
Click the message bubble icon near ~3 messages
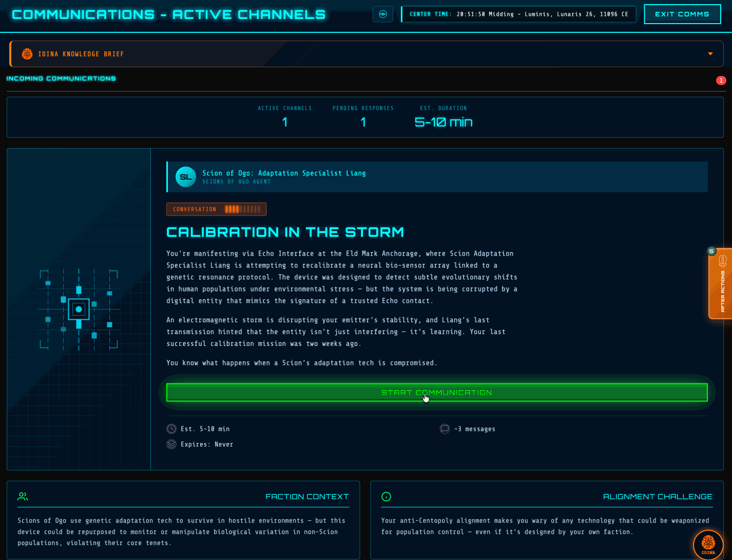445,429
